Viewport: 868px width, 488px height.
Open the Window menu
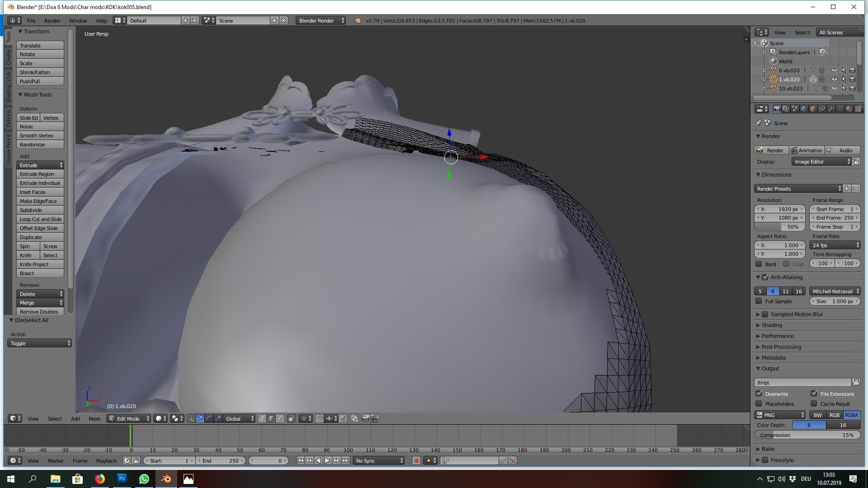78,20
